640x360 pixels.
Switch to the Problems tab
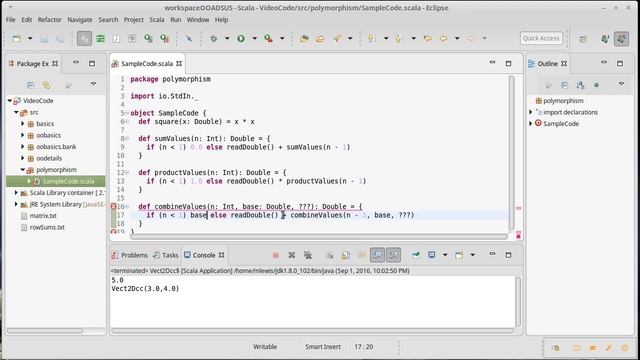130,255
